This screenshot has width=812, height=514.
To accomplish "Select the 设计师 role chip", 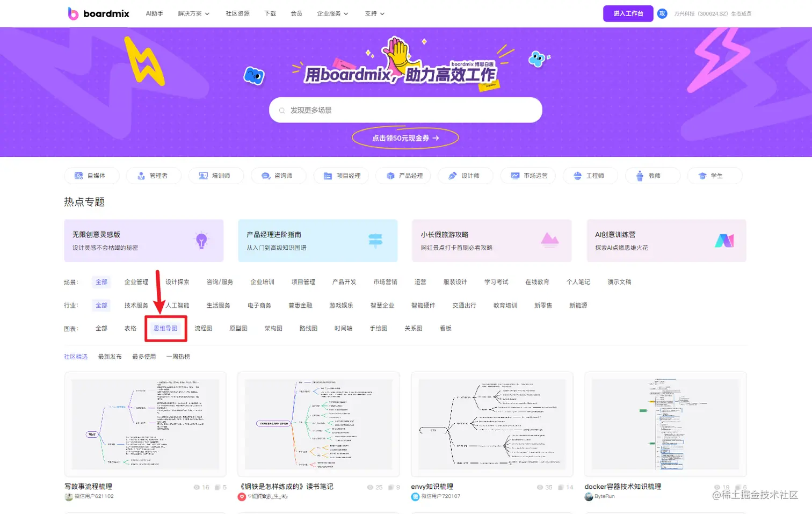I will tap(465, 176).
